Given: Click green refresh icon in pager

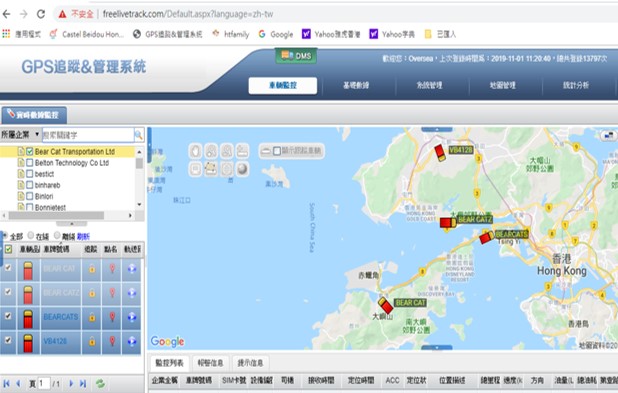Looking at the screenshot, I should click(x=101, y=384).
